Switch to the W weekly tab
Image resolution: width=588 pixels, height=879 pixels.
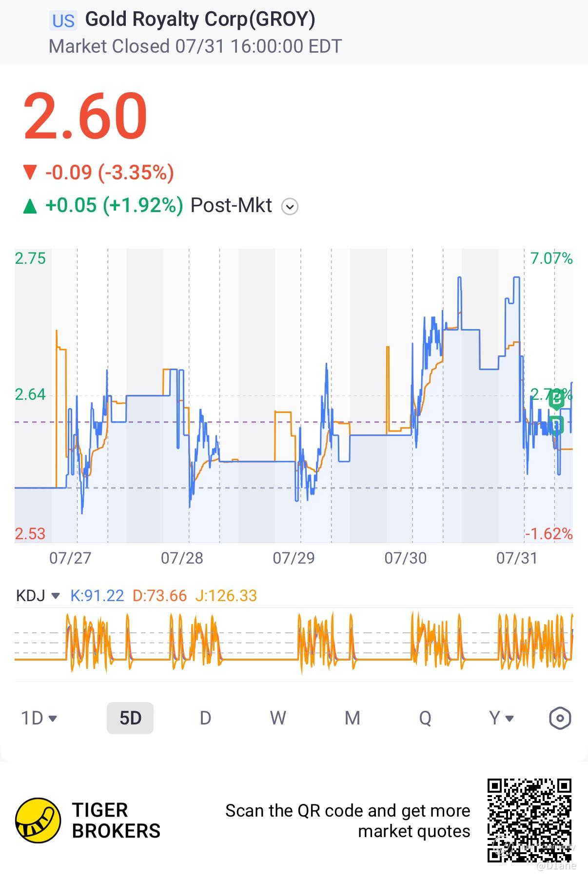(x=278, y=718)
